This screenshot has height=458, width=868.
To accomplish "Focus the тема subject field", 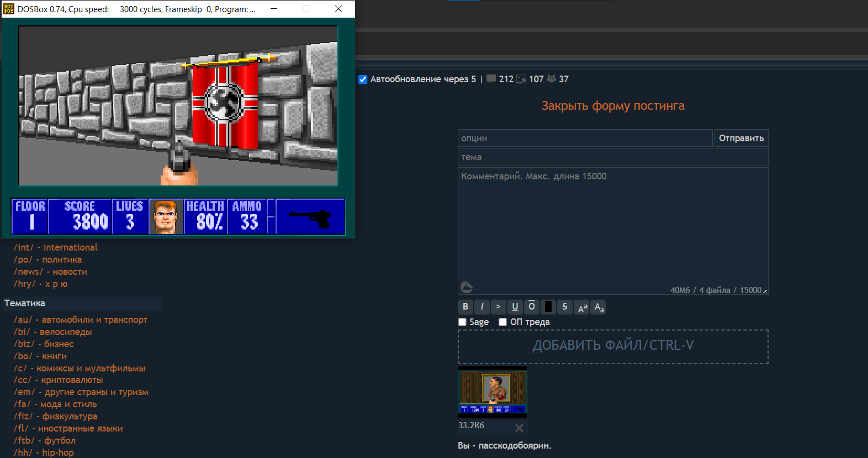I will (613, 157).
